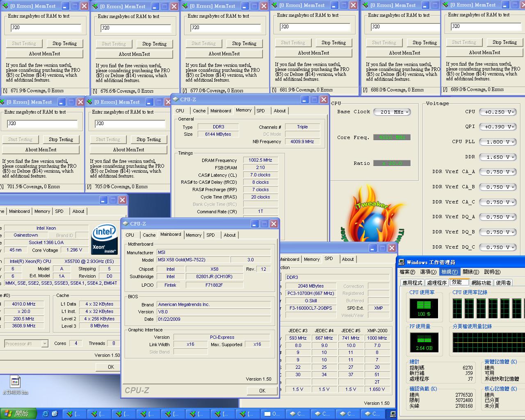Click title icon of CPU-Z Mainboard window
This screenshot has height=420, width=525.
click(126, 224)
